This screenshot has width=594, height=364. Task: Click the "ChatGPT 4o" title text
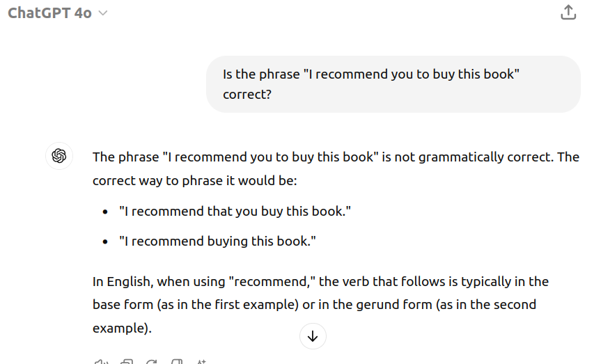tap(49, 13)
